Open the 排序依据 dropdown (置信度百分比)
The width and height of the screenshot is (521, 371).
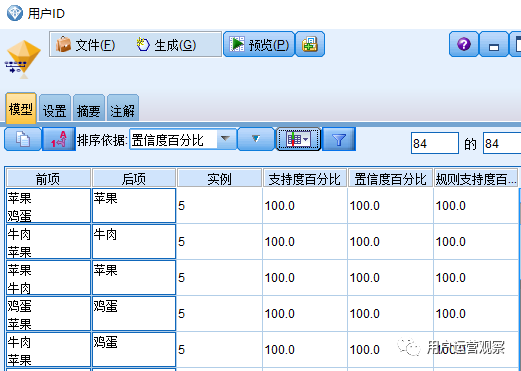pyautogui.click(x=183, y=139)
